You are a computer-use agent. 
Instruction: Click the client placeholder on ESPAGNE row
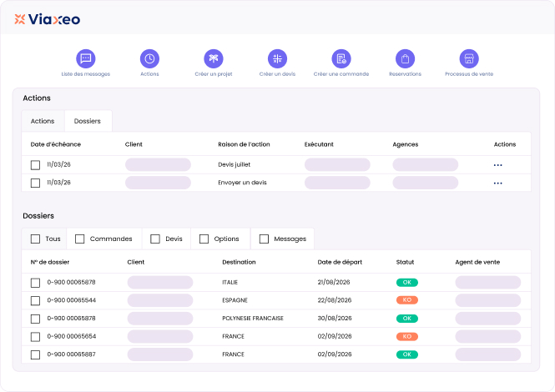click(x=160, y=301)
